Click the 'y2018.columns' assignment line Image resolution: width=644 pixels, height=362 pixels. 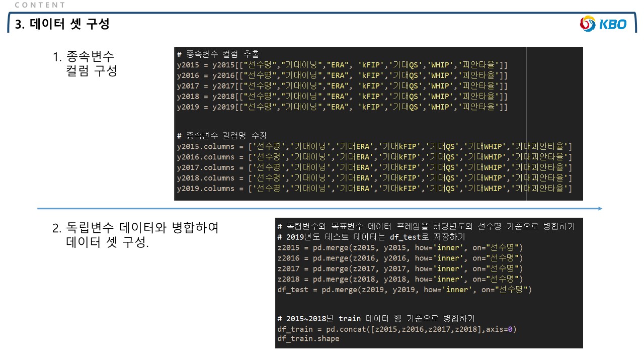(374, 178)
